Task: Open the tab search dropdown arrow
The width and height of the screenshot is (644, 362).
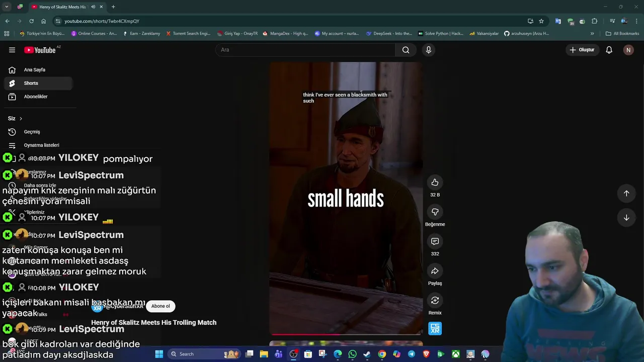Action: point(7,7)
